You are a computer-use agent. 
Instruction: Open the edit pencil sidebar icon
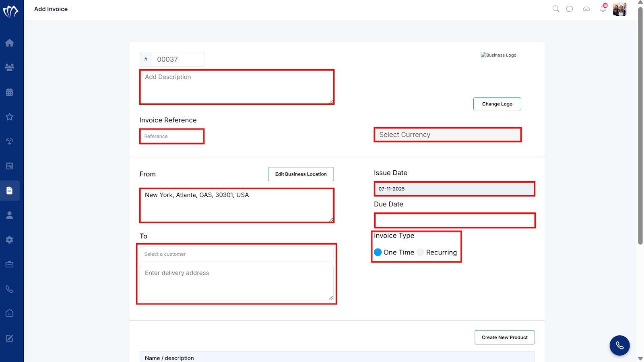point(10,338)
